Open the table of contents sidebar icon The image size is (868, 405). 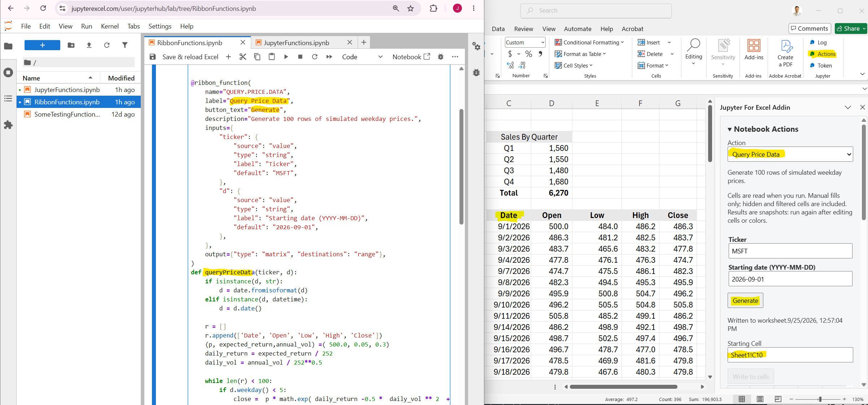pyautogui.click(x=8, y=99)
